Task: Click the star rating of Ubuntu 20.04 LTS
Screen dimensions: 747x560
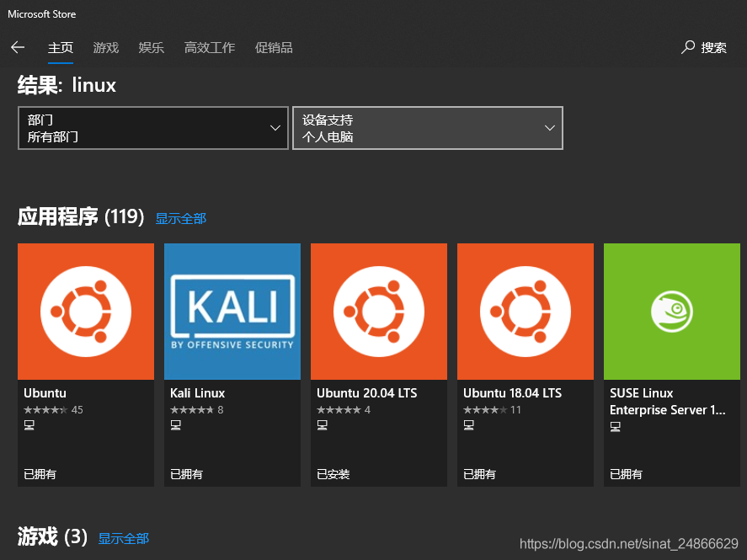Action: (339, 409)
